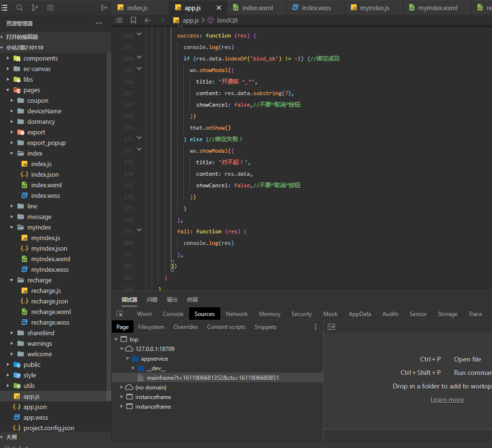
Task: Switch to the myIndex.js editor tab
Action: 374,8
